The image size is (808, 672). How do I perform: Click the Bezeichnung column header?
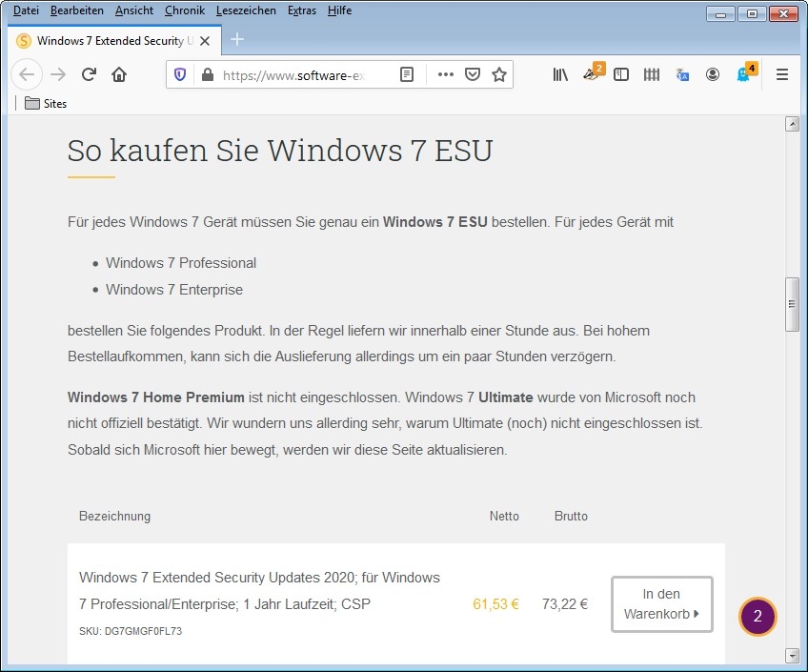click(x=115, y=516)
